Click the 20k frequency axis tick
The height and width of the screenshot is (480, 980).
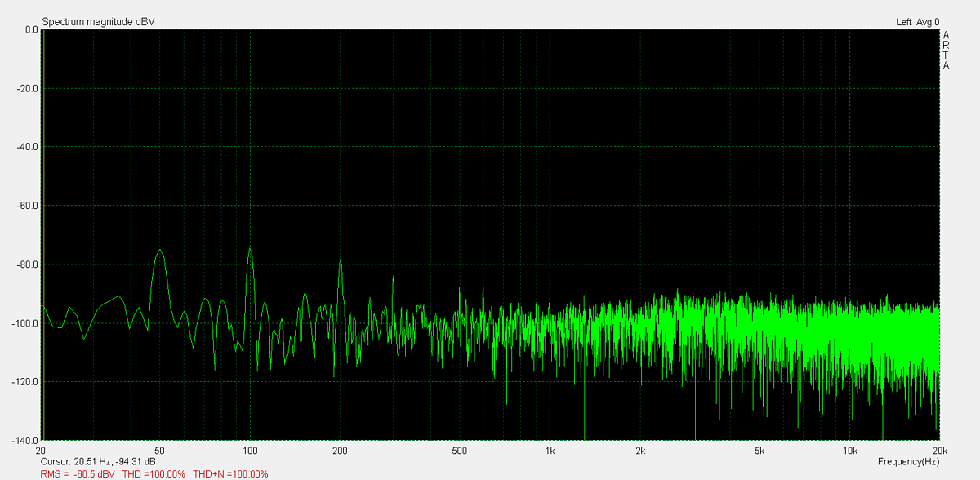coord(939,451)
